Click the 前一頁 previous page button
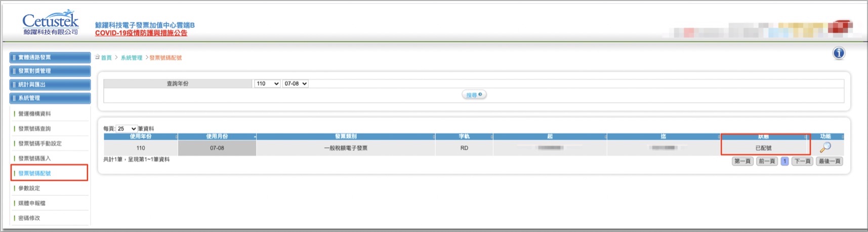Screen dimensions: 868x232 (x=767, y=161)
